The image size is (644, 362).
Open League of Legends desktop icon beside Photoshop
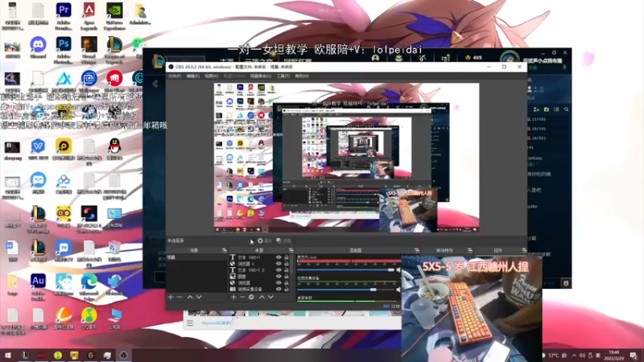(x=114, y=49)
